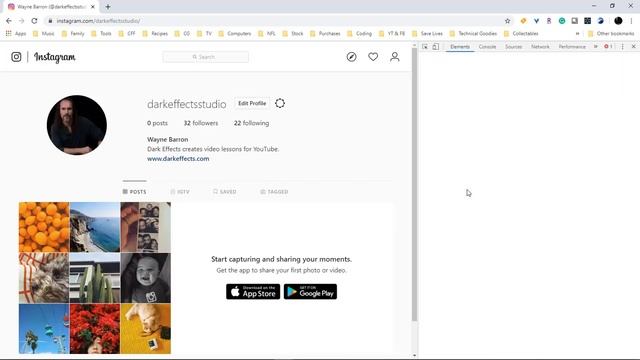This screenshot has width=640, height=360.
Task: Click the Download on the App Store badge
Action: click(253, 291)
